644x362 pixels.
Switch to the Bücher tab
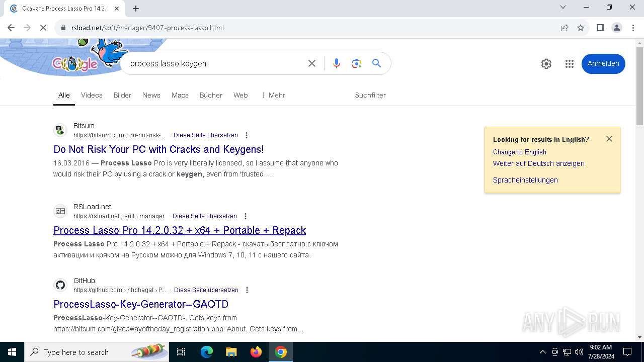pyautogui.click(x=211, y=95)
